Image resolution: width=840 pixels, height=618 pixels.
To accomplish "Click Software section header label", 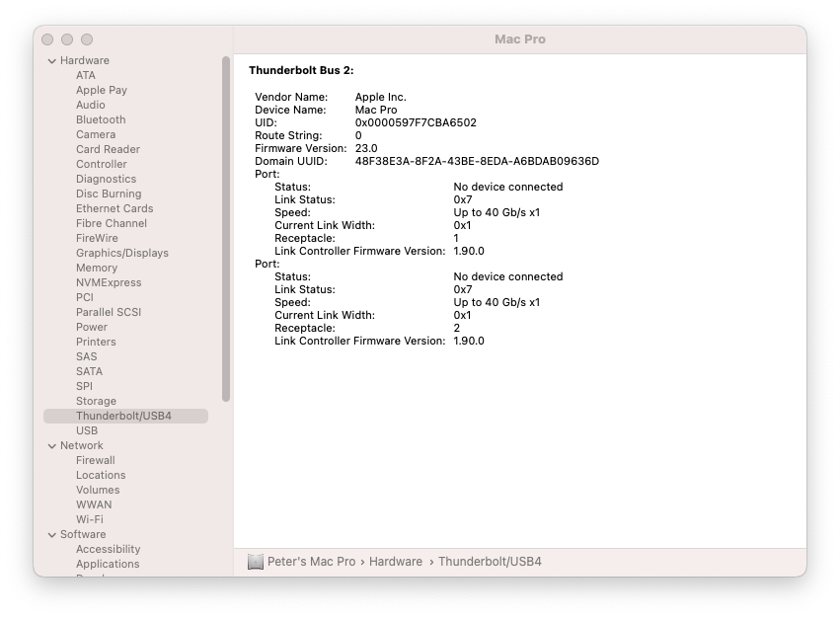I will click(x=83, y=534).
